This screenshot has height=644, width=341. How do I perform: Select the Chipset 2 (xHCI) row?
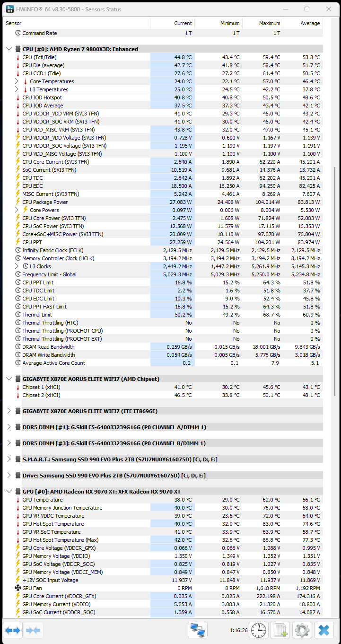pos(163,395)
